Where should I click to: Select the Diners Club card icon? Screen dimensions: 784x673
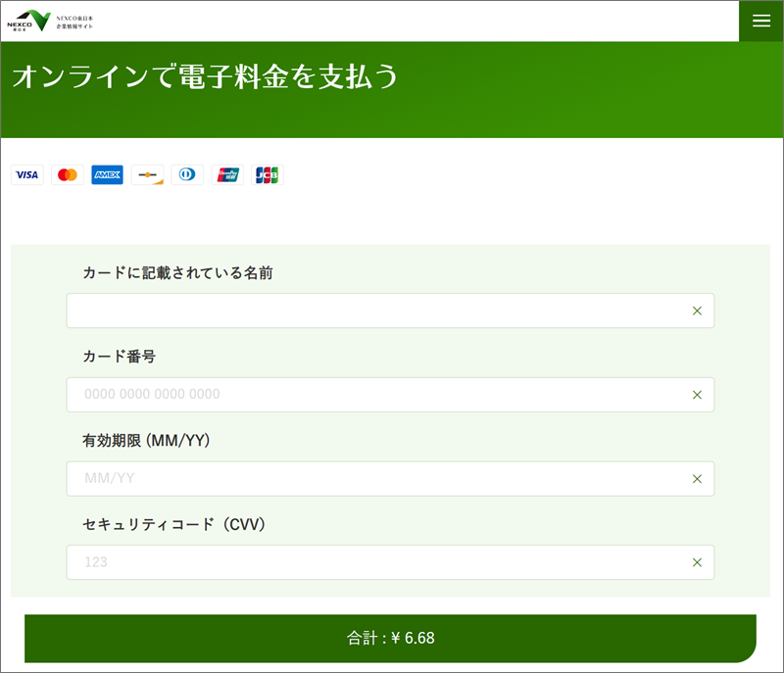click(187, 174)
